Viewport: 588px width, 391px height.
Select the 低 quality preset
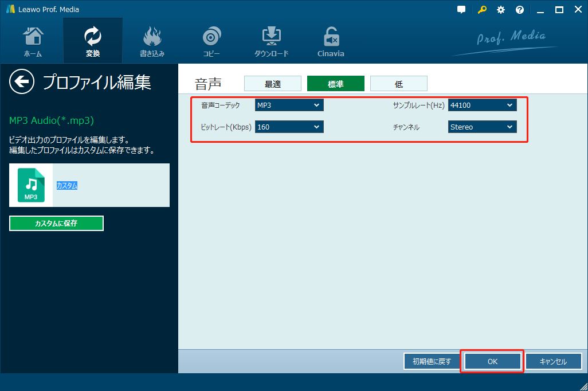coord(399,84)
